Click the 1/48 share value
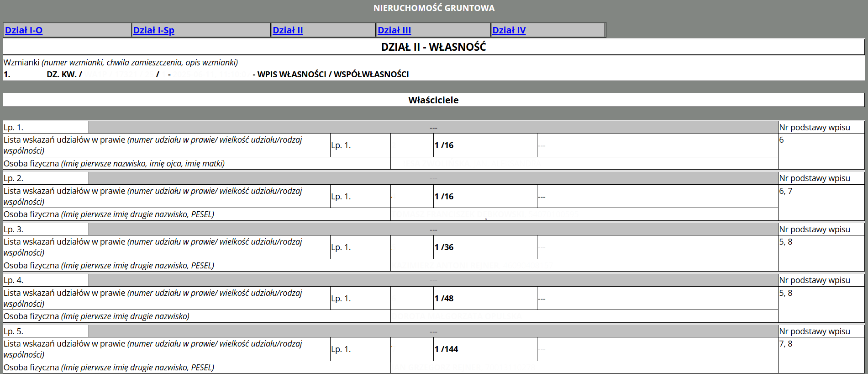The height and width of the screenshot is (374, 868). [x=444, y=299]
